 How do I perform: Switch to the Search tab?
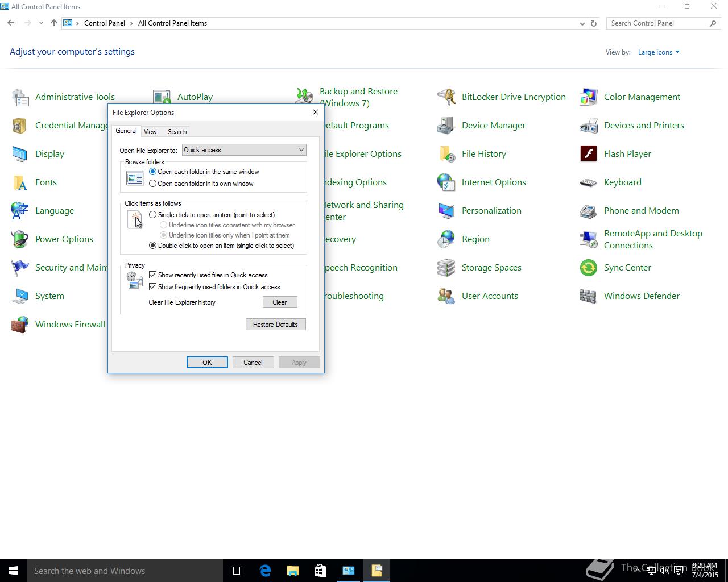[x=177, y=132]
